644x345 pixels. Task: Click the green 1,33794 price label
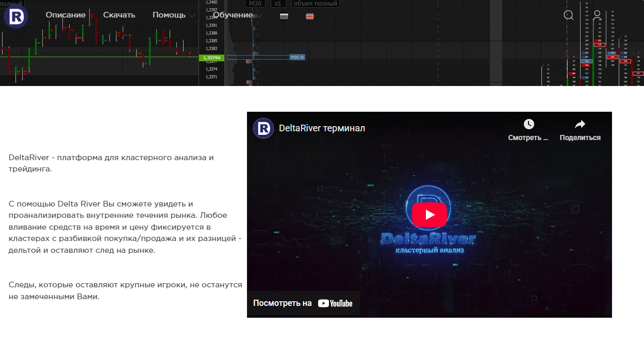click(212, 58)
